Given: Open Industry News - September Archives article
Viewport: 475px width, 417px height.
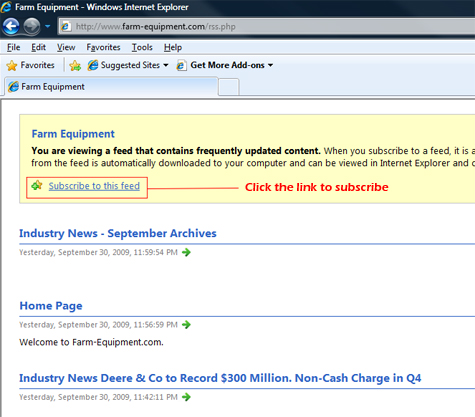Looking at the screenshot, I should click(x=118, y=233).
